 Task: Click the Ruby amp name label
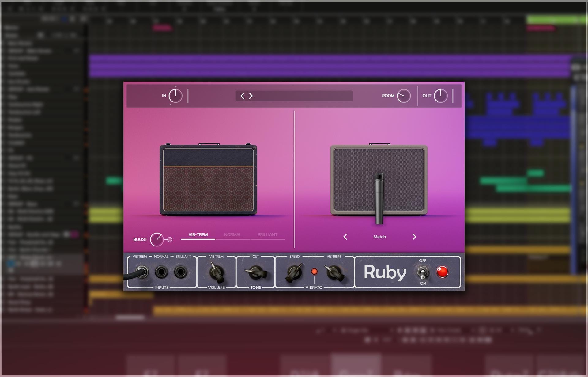tap(385, 272)
